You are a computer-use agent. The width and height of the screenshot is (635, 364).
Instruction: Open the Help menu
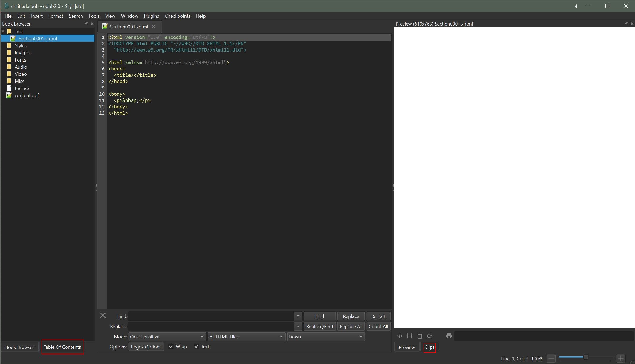(x=201, y=16)
